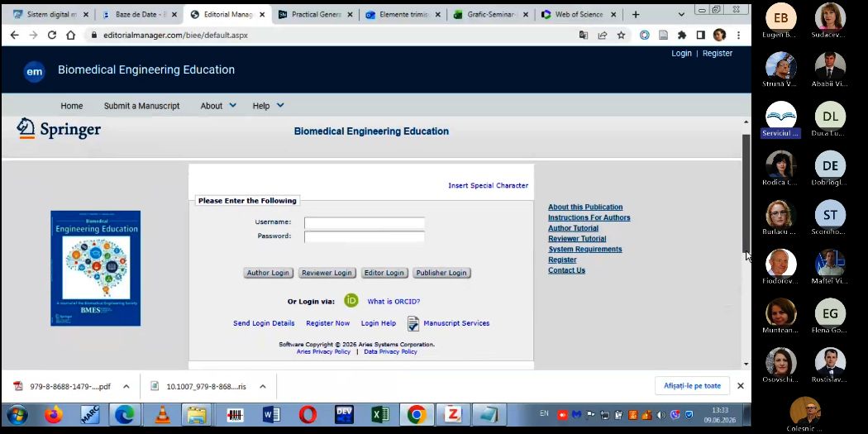Click the Publisher Login button
The height and width of the screenshot is (434, 868).
point(441,273)
